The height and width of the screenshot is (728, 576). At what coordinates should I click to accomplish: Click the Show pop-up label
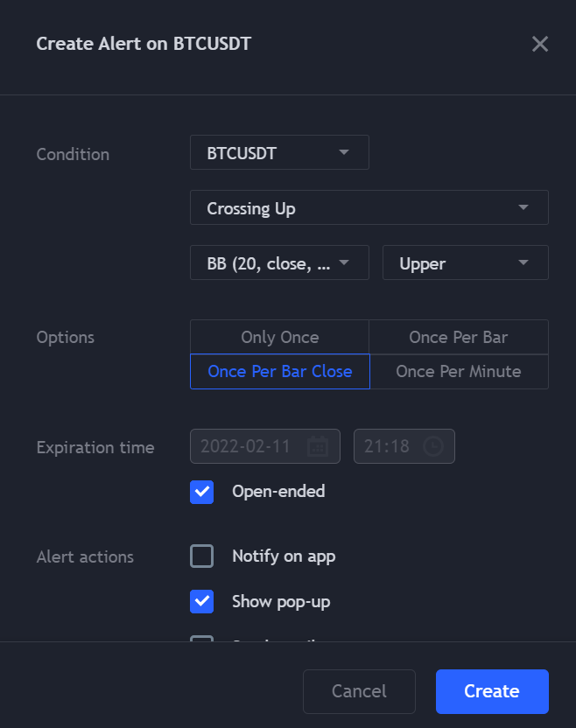click(x=281, y=602)
